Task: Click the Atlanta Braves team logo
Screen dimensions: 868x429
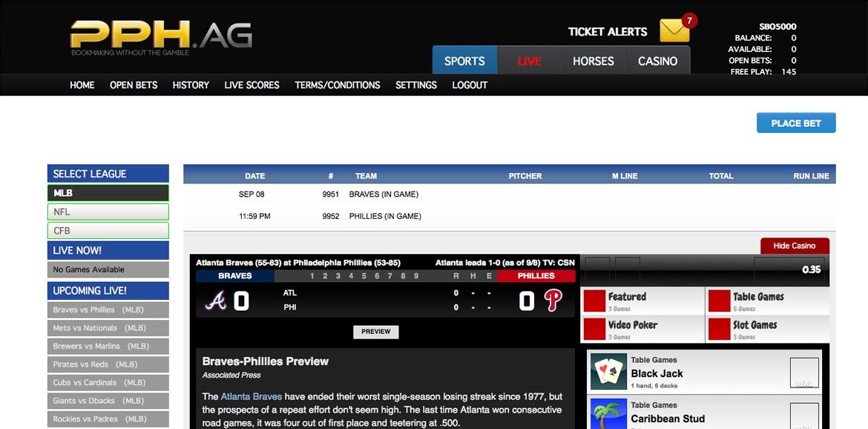Action: [215, 301]
